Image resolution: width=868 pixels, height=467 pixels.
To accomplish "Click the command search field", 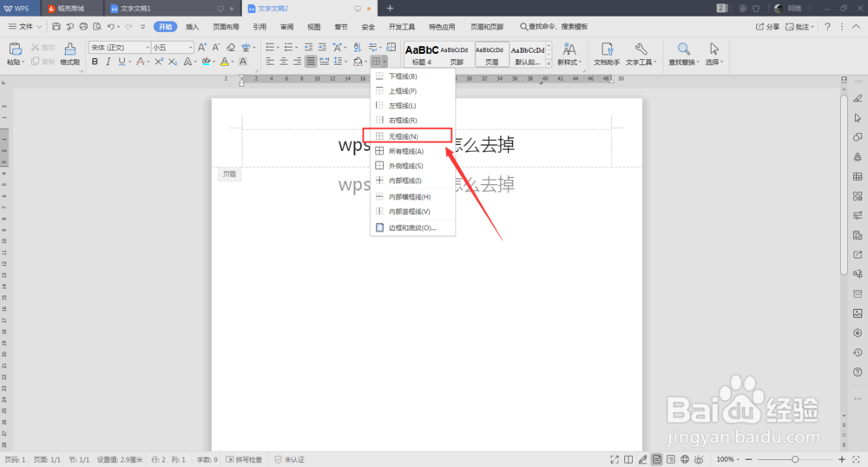I will (554, 27).
